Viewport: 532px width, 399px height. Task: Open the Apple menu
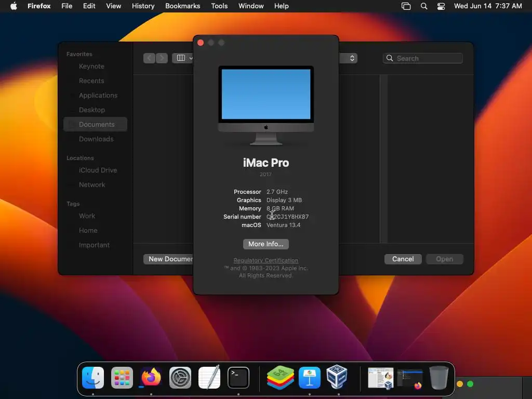[14, 6]
